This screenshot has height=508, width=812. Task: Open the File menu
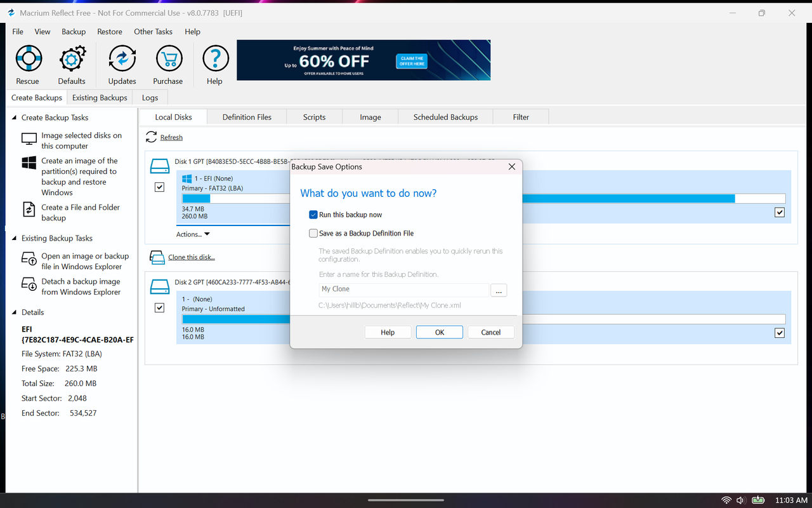point(18,32)
